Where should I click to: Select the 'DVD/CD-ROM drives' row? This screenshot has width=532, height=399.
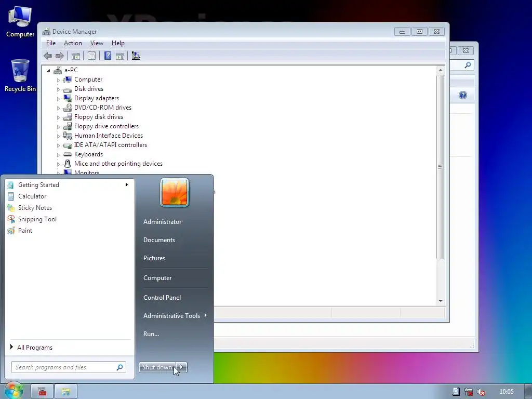pyautogui.click(x=102, y=108)
